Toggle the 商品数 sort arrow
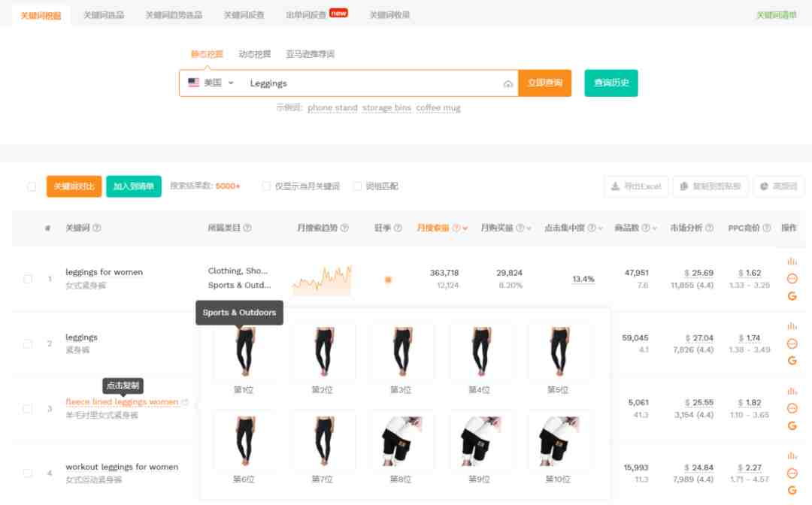812x505 pixels. (655, 228)
